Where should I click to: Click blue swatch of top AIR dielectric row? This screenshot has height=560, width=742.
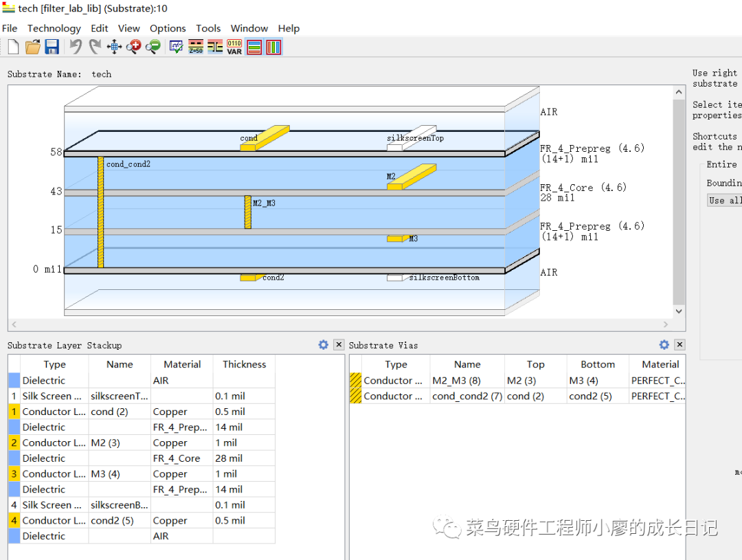(x=14, y=380)
